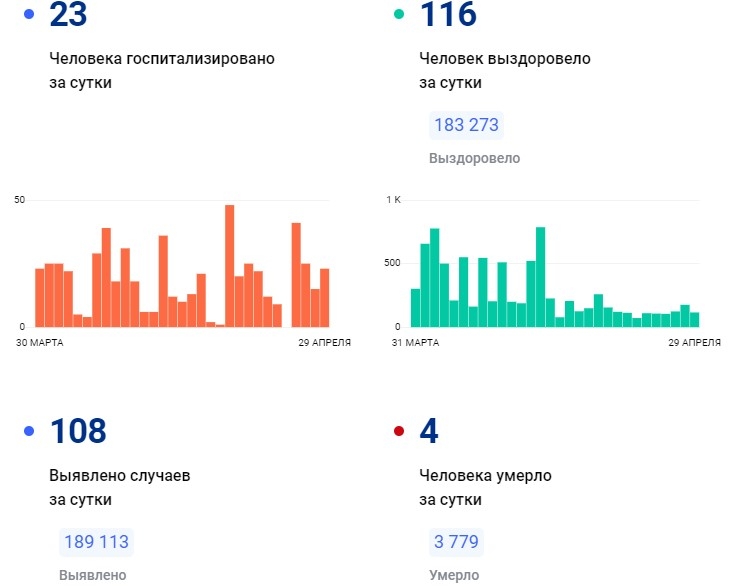Select the first green bar at 31 марта
This screenshot has height=587, width=749.
[415, 307]
